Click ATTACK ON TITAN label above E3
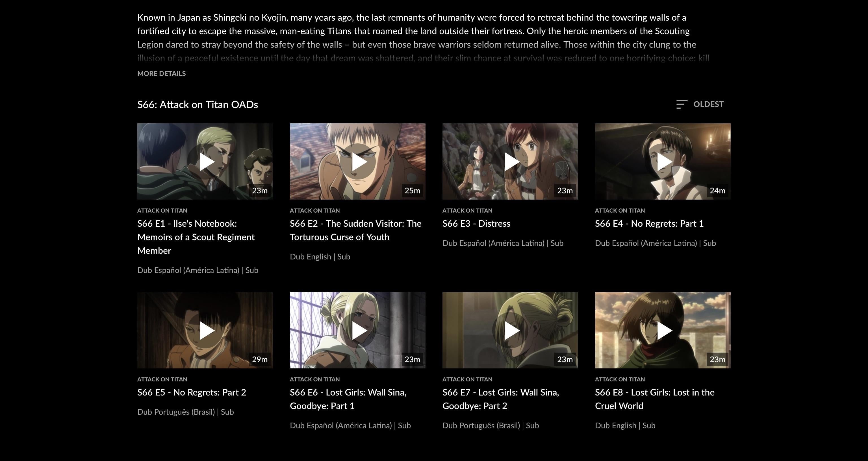Viewport: 868px width, 461px height. click(467, 211)
